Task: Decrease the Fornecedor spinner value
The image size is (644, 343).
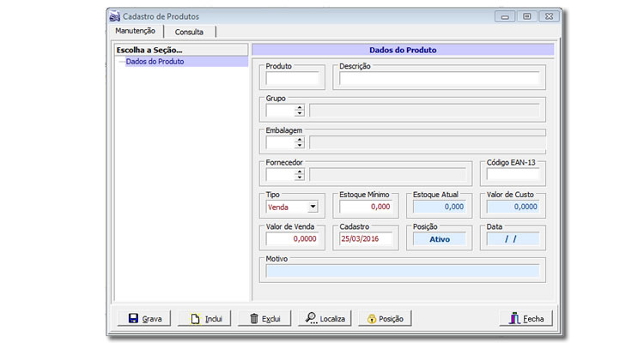Action: (x=300, y=178)
